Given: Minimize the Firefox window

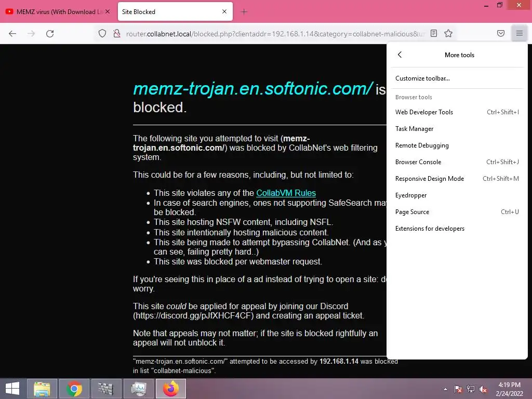Looking at the screenshot, I should (x=486, y=5).
